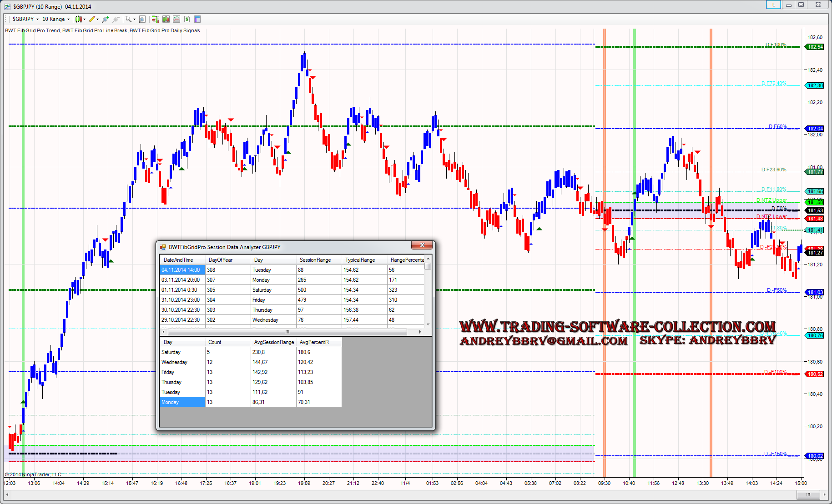Open the chart trader panel icon
832x504 pixels.
tap(155, 19)
